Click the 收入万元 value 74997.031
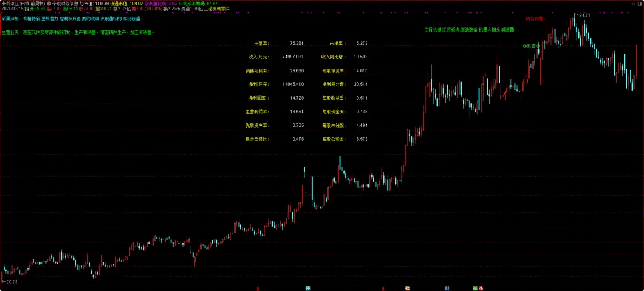Image resolution: width=644 pixels, height=291 pixels. (293, 57)
